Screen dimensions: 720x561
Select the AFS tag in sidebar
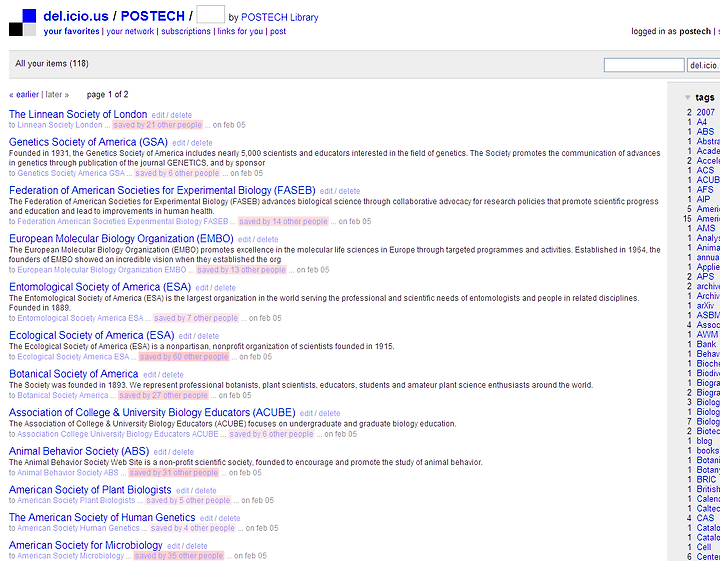coord(705,190)
